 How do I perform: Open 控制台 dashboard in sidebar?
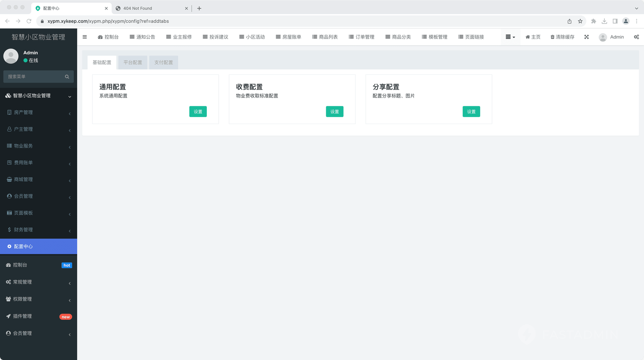click(20, 265)
